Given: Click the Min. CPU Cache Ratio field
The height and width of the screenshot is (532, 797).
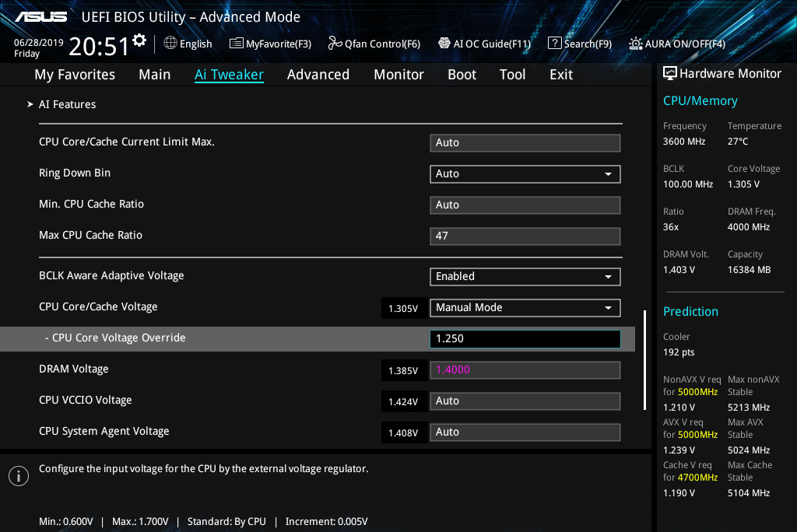Looking at the screenshot, I should (x=525, y=205).
